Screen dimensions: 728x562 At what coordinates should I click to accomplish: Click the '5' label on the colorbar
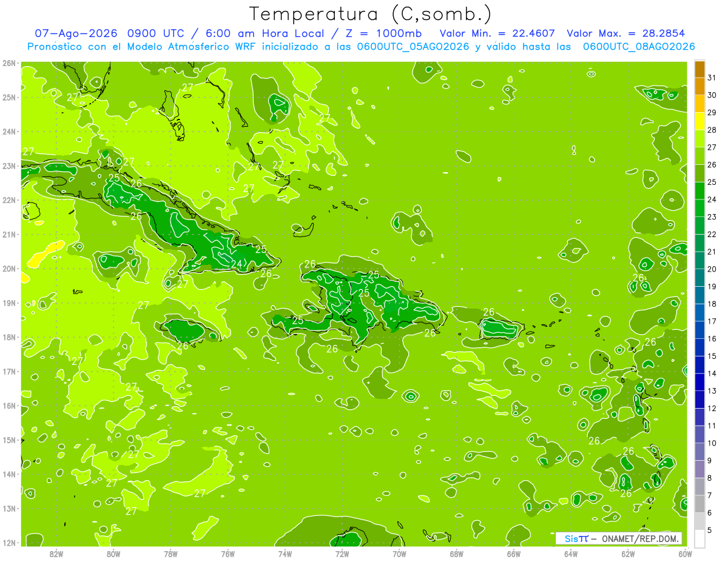click(710, 530)
